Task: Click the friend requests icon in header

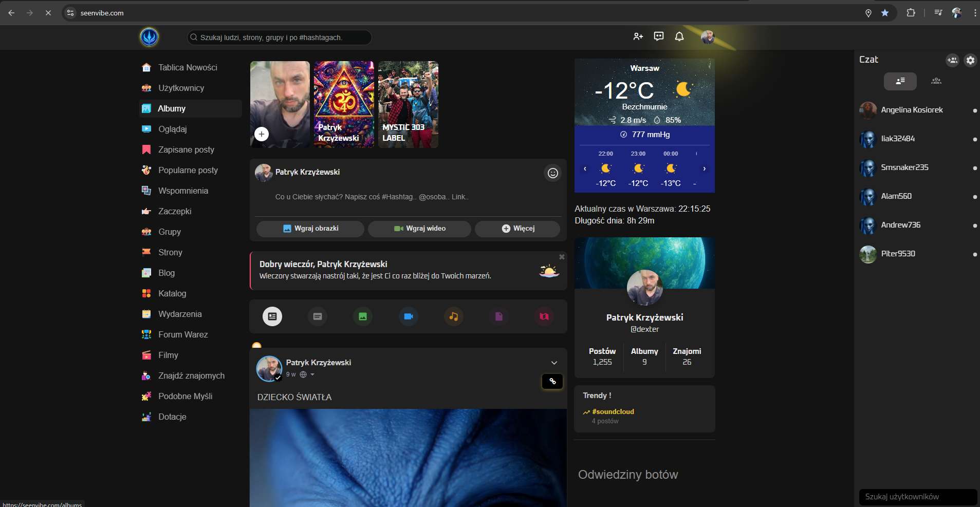Action: [x=638, y=36]
